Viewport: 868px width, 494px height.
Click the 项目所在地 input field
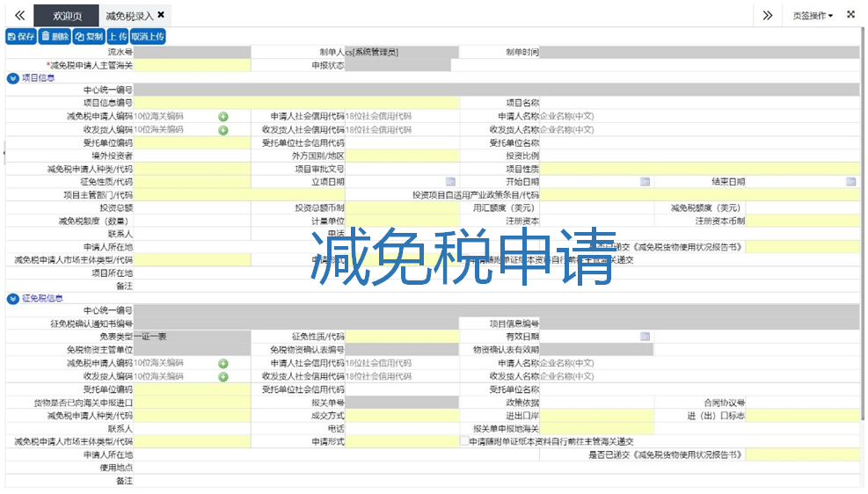pos(497,272)
